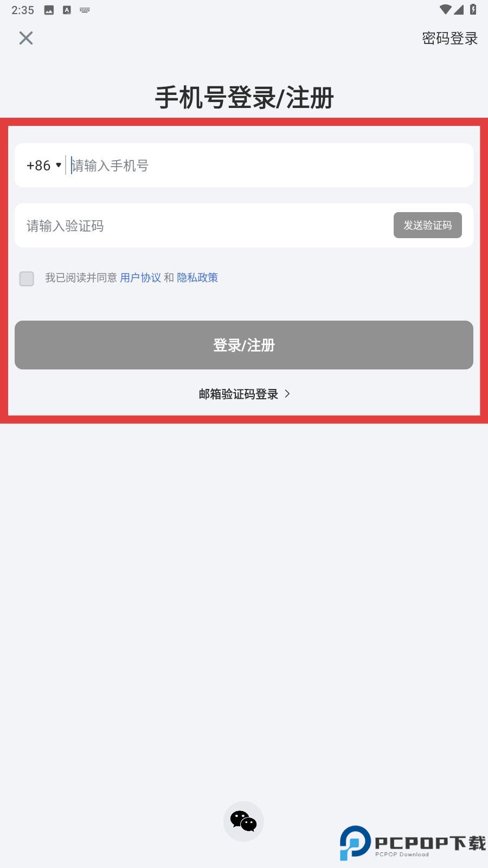Tap the cellular signal status icon
This screenshot has width=488, height=868.
click(x=459, y=9)
